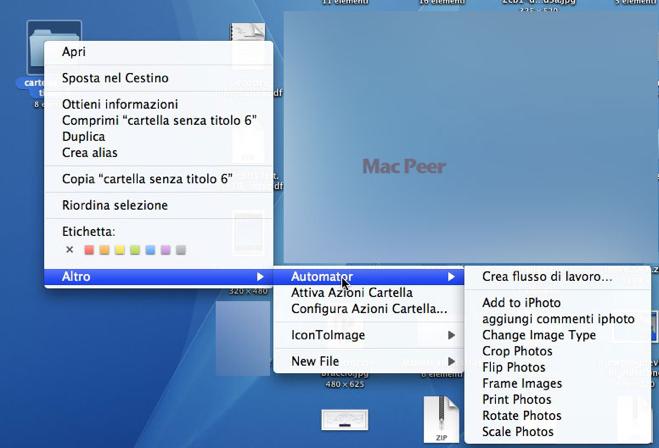Apply the purple label color
659x448 pixels.
coord(166,250)
